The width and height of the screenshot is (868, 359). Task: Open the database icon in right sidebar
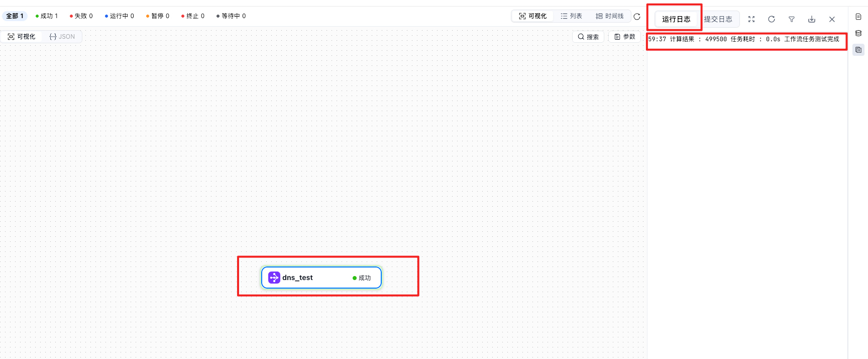858,33
